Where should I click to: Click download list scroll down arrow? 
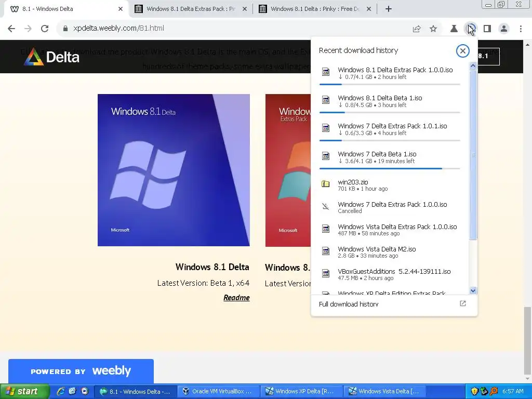473,290
